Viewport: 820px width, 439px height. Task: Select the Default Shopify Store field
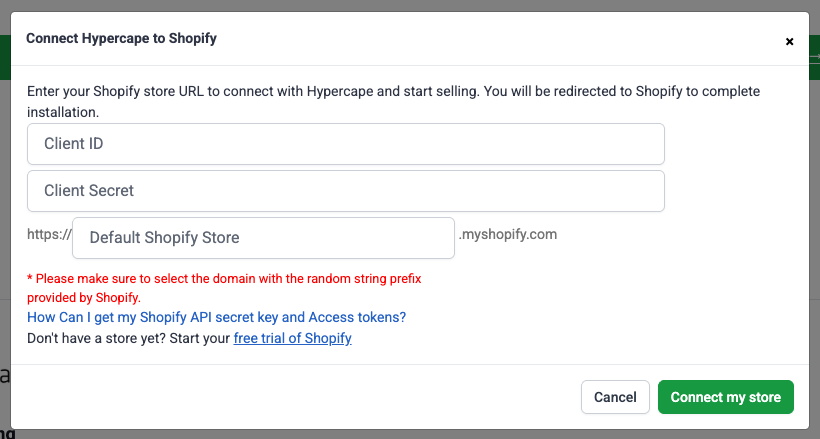pos(264,238)
